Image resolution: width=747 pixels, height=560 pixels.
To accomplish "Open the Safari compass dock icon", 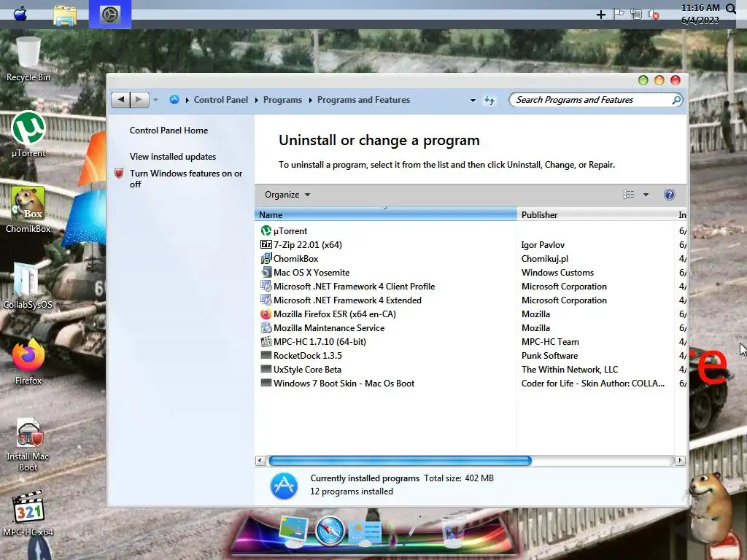I will pos(330,530).
